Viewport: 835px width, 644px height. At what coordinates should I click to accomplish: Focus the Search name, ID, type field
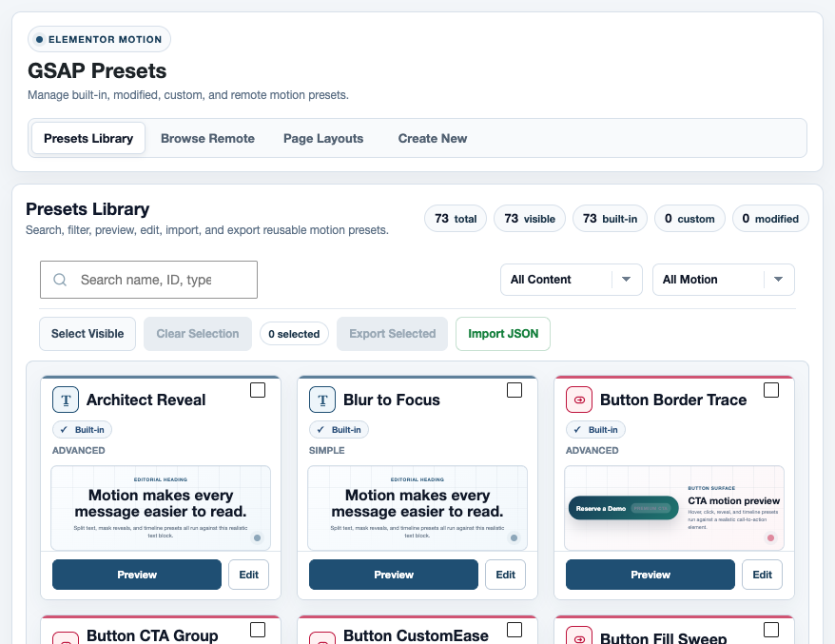coord(148,280)
